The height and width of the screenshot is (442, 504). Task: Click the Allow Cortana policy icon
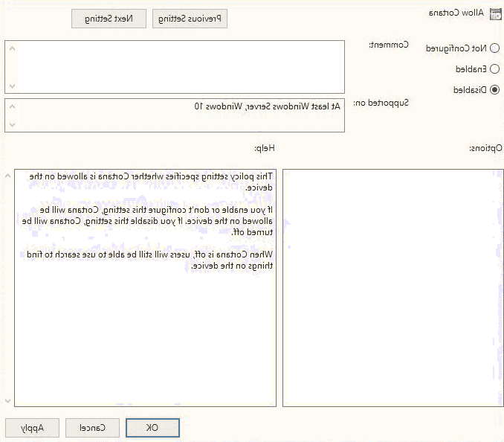[496, 13]
